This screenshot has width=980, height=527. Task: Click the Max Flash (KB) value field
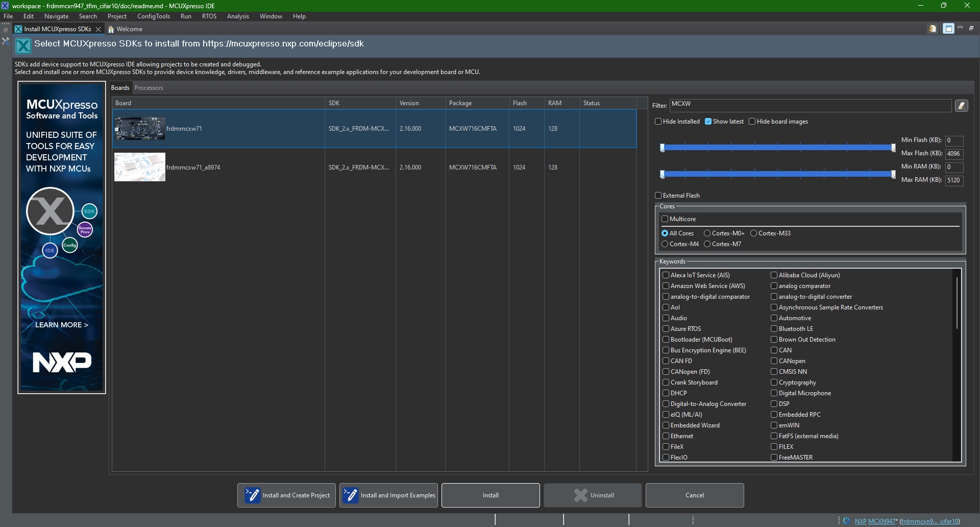pos(954,154)
